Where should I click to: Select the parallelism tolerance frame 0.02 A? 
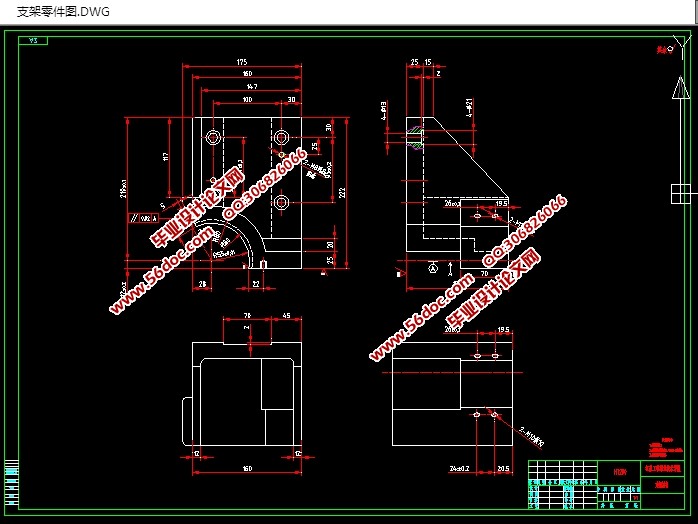(x=143, y=218)
